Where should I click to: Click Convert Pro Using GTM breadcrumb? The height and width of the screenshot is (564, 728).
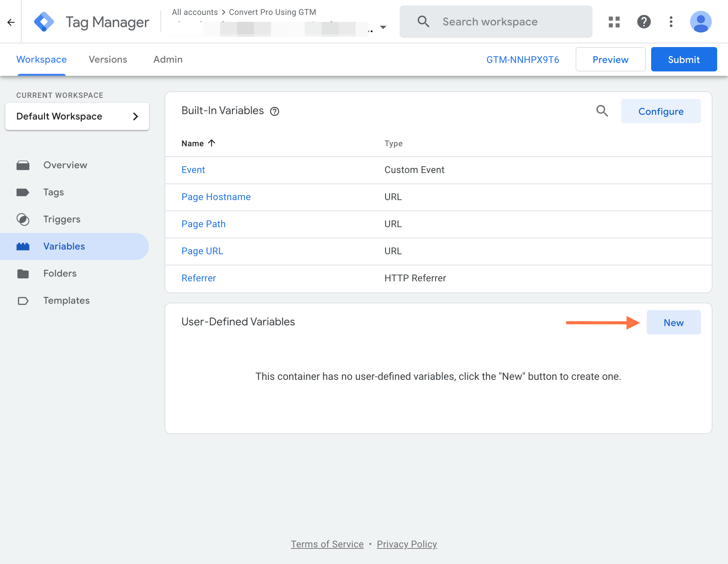pos(273,12)
